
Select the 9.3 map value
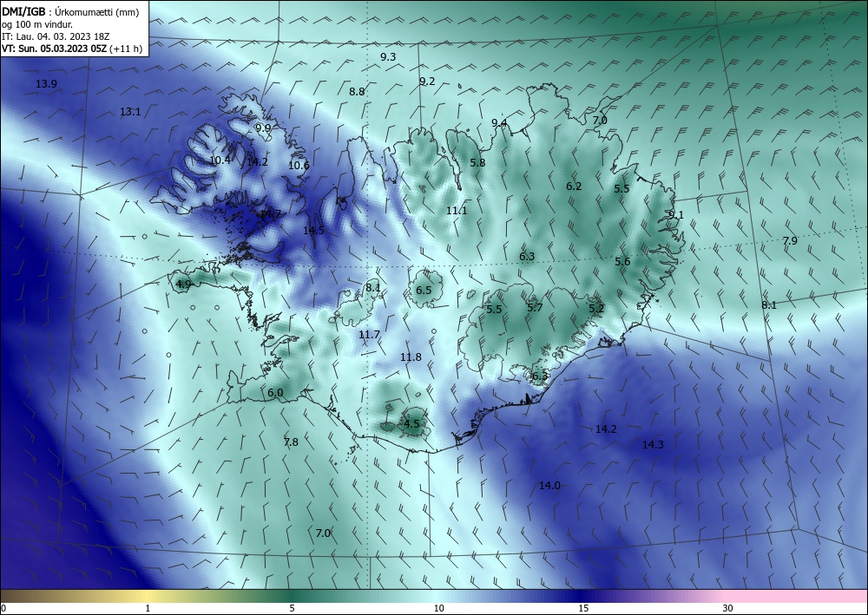[x=388, y=57]
